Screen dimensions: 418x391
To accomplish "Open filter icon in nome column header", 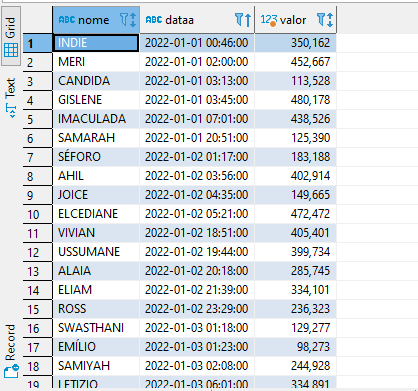I will pyautogui.click(x=124, y=20).
